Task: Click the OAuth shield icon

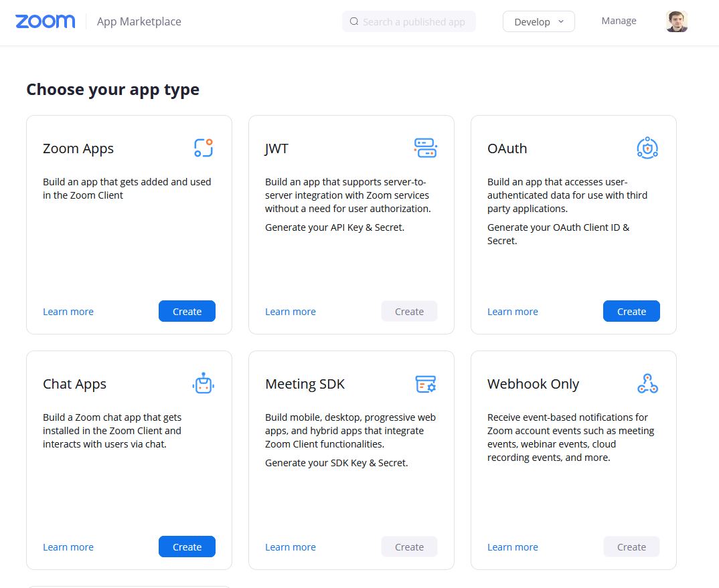Action: coord(647,148)
